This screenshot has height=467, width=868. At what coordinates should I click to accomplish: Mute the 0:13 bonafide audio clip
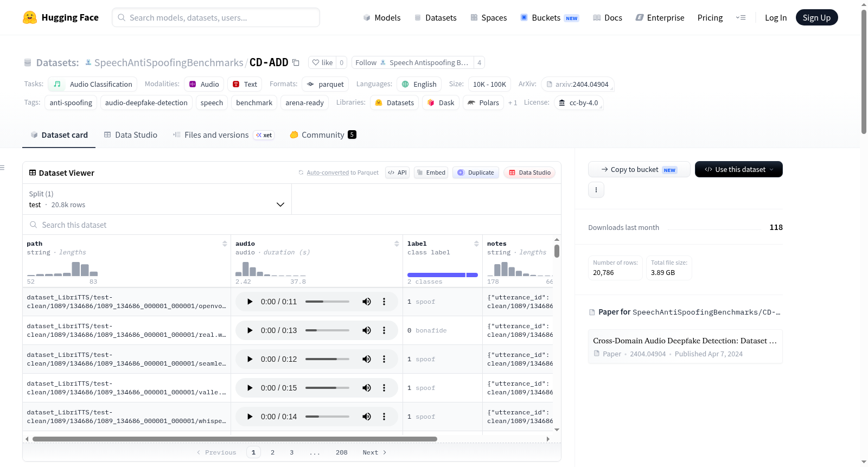click(367, 330)
